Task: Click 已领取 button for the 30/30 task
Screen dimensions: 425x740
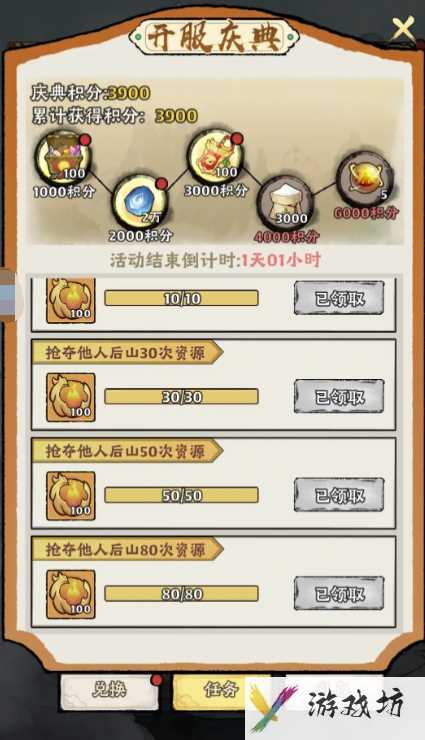Action: point(339,396)
